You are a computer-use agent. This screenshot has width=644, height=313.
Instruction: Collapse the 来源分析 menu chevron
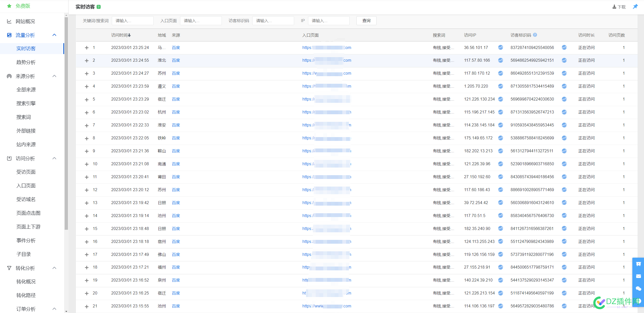54,76
